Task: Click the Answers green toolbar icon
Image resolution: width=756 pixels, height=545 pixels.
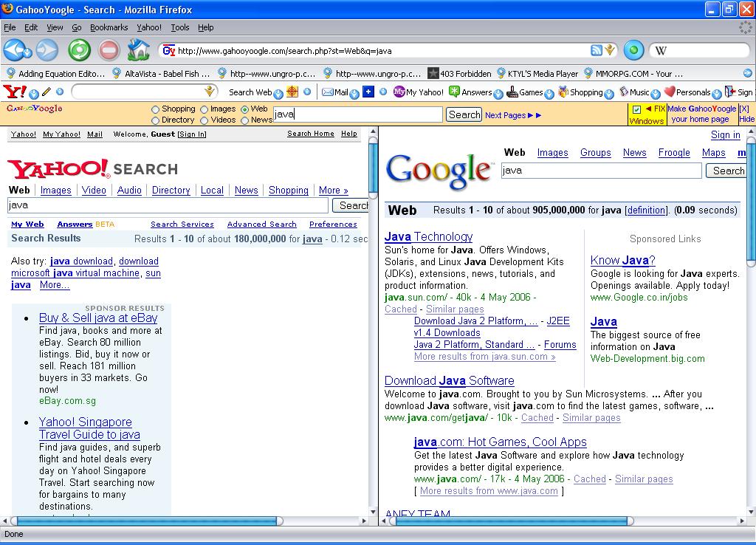Action: (x=455, y=92)
